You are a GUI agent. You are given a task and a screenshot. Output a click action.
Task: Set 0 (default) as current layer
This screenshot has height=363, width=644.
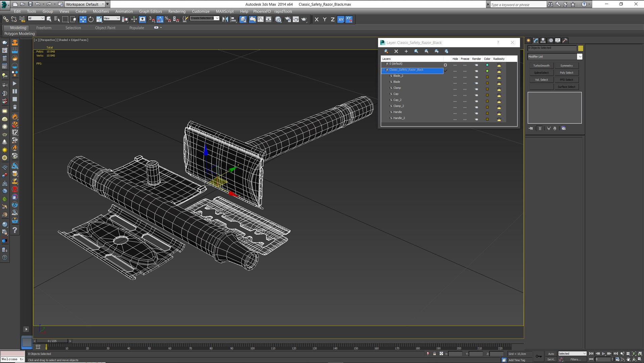tap(445, 65)
